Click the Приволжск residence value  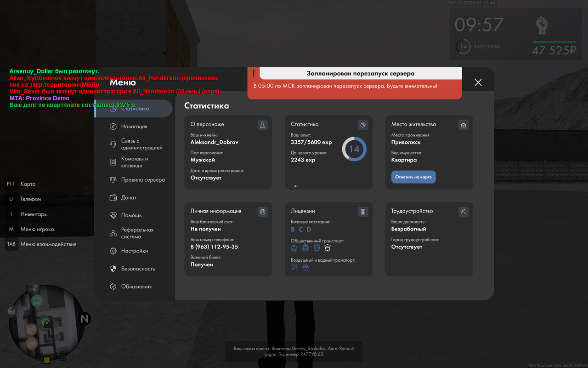pos(406,142)
